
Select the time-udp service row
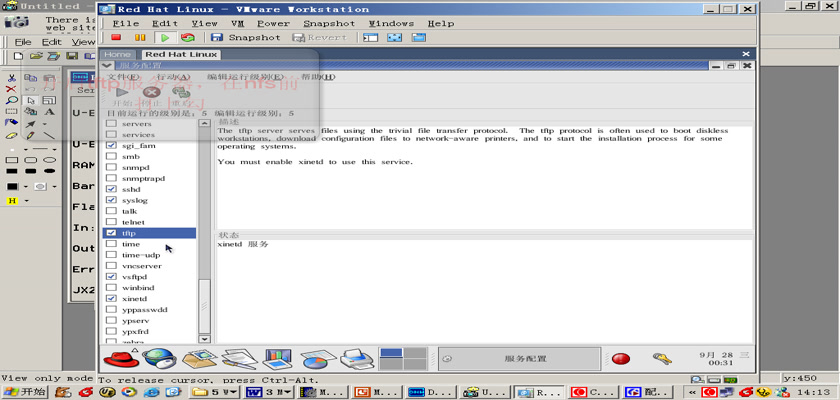click(x=149, y=255)
